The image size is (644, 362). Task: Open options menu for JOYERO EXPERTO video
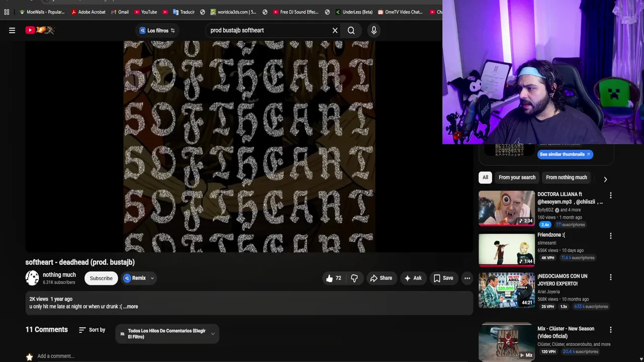coord(611,277)
